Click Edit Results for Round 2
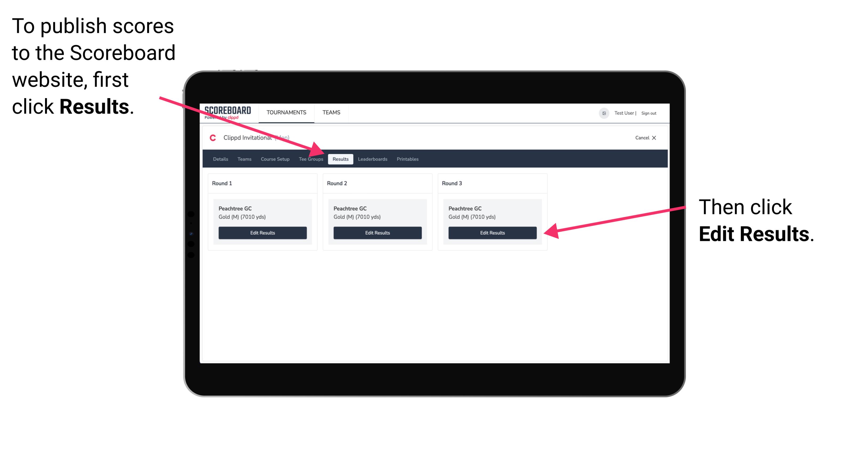868x467 pixels. click(378, 232)
